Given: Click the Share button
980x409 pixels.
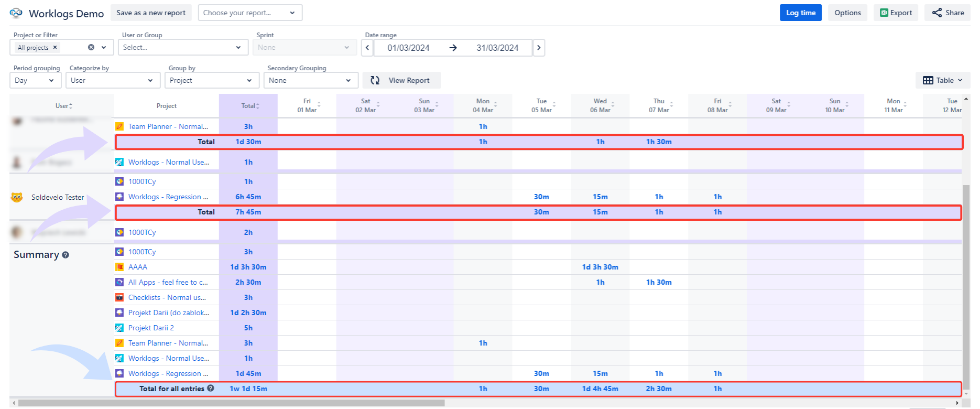Looking at the screenshot, I should (948, 13).
